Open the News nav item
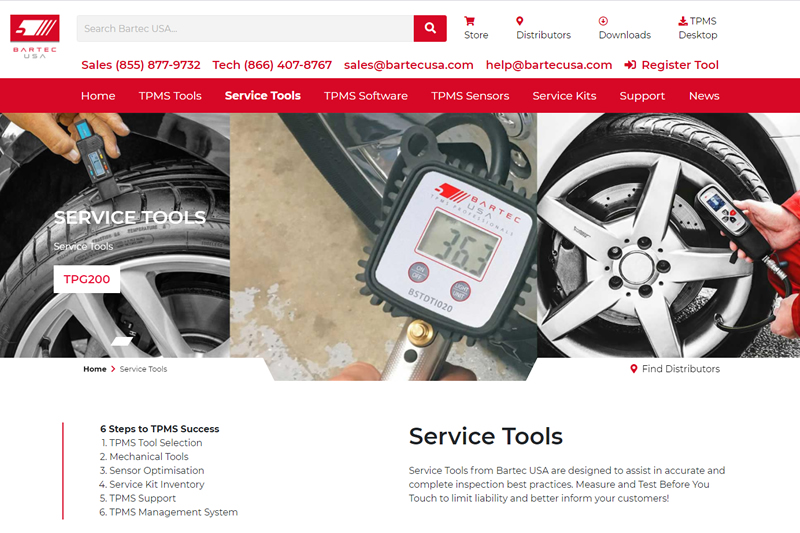 click(704, 96)
